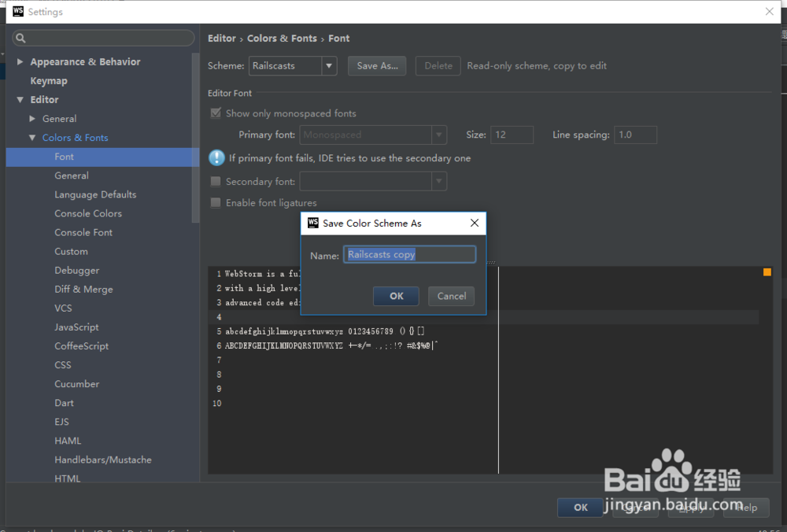The image size is (787, 532).
Task: Click the settings search field
Action: [103, 38]
